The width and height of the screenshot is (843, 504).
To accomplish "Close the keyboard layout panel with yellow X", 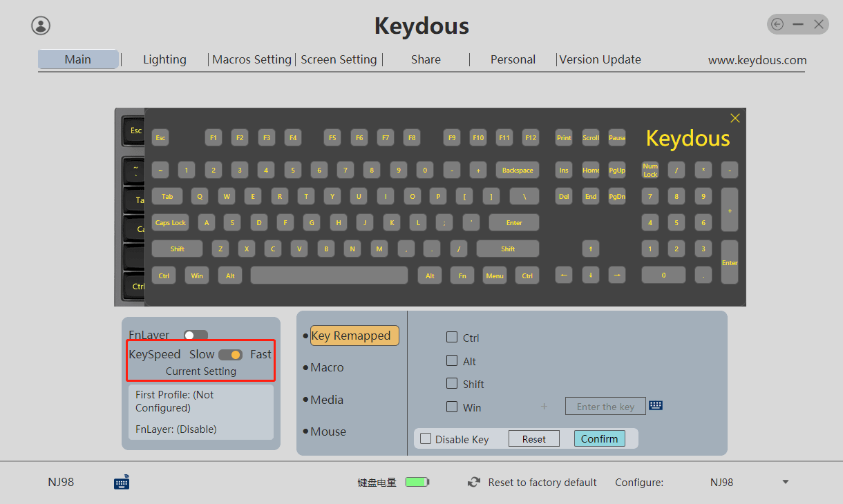I will (735, 118).
